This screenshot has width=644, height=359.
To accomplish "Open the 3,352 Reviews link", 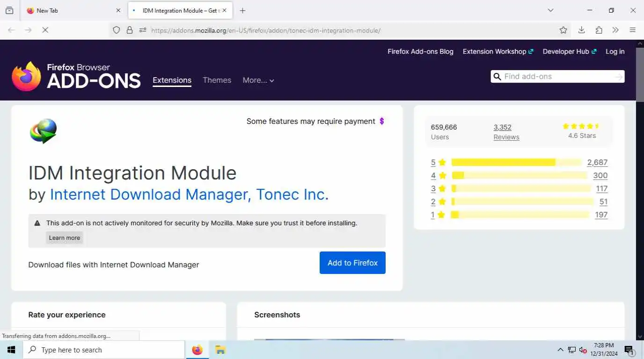I will coord(506,132).
